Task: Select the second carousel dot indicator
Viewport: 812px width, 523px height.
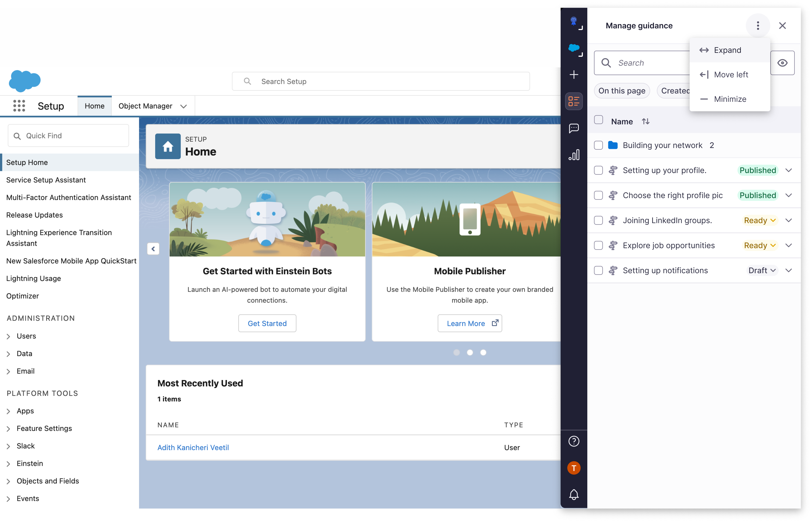Action: point(470,353)
